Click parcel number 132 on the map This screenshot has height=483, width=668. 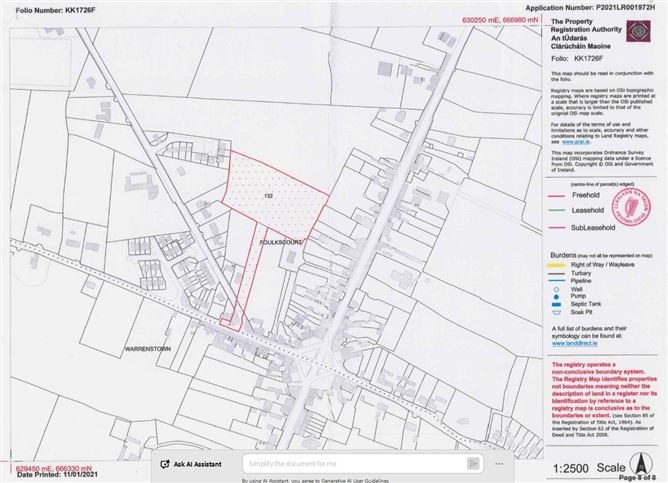click(x=268, y=196)
